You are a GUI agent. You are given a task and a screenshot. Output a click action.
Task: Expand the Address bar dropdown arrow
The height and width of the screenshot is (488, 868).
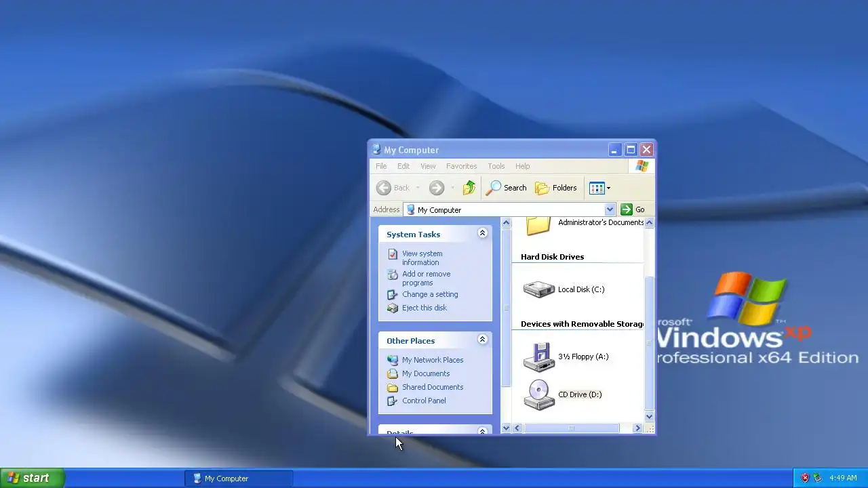(x=610, y=209)
